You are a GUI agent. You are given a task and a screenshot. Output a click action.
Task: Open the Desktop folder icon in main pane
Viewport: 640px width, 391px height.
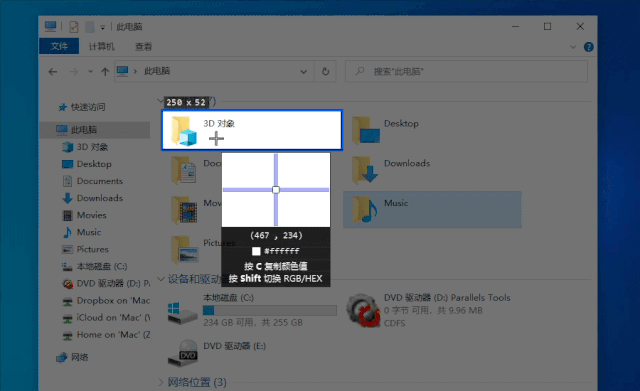[x=366, y=130]
